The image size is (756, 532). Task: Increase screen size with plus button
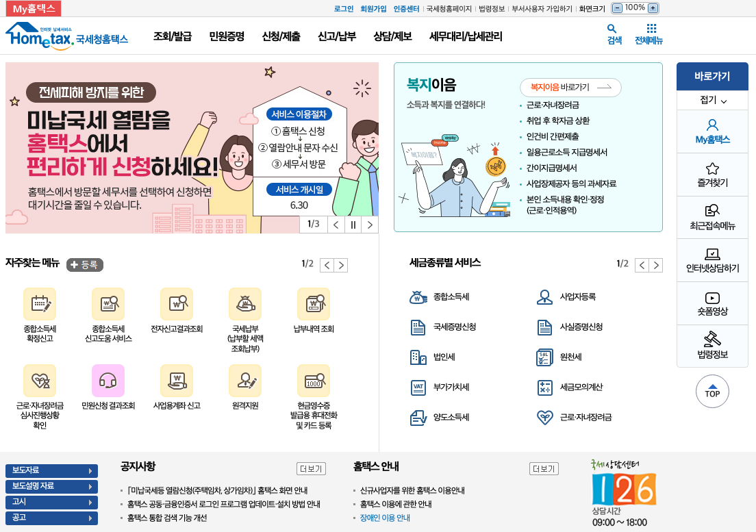click(x=653, y=8)
